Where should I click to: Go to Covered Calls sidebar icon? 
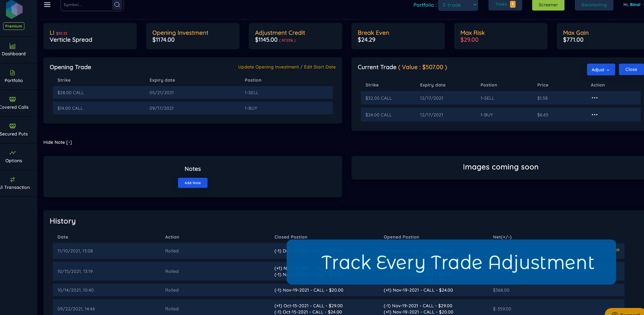[13, 100]
